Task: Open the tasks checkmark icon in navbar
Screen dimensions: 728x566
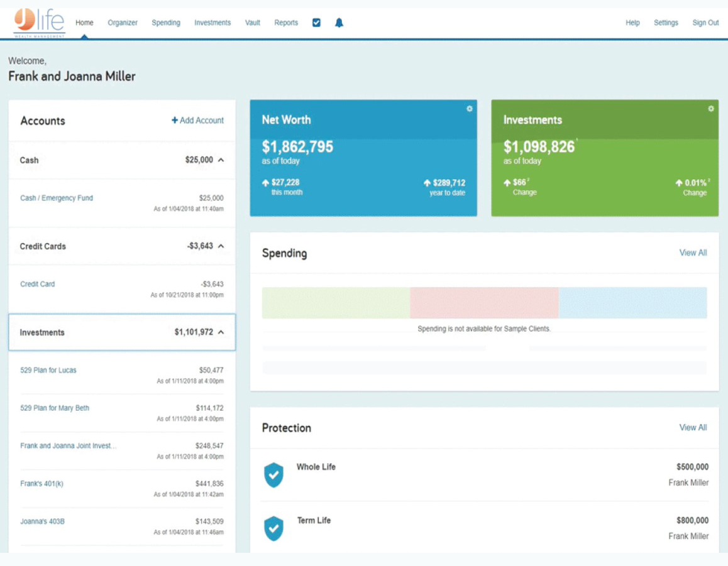Action: (x=316, y=22)
